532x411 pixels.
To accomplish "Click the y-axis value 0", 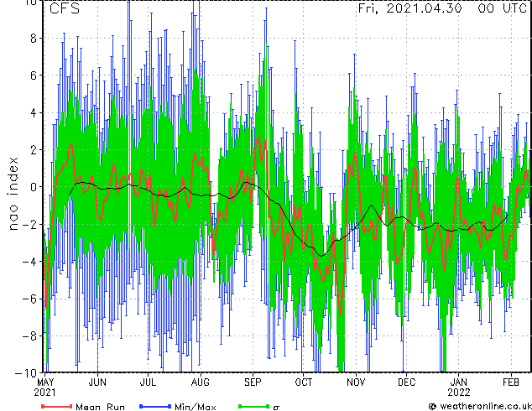I will tap(34, 187).
